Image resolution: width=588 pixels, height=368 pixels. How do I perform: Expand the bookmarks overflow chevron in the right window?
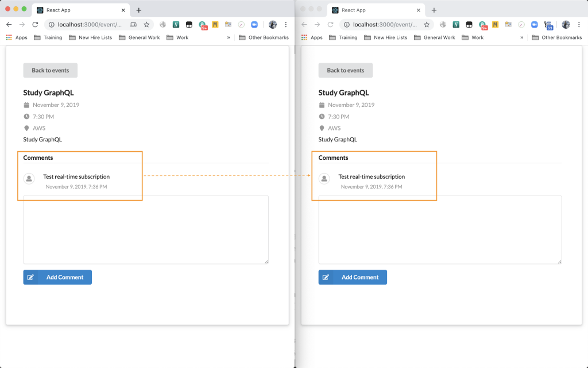click(521, 37)
